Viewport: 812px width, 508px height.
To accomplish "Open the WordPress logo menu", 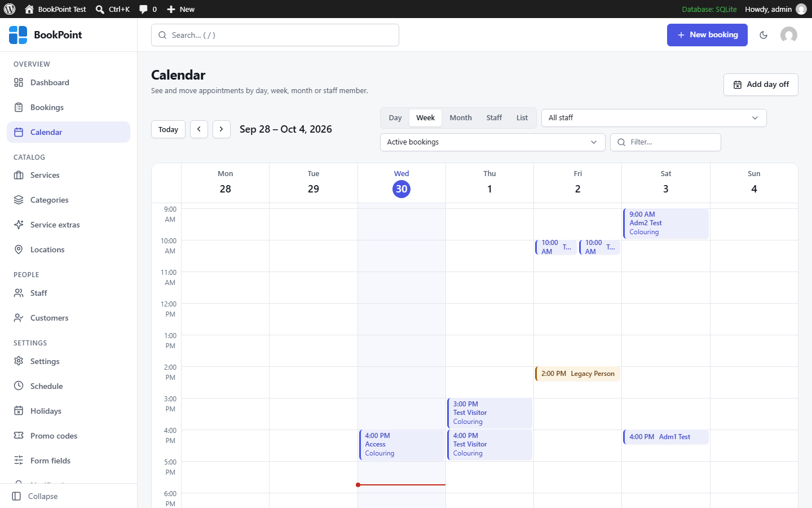I will pos(10,9).
